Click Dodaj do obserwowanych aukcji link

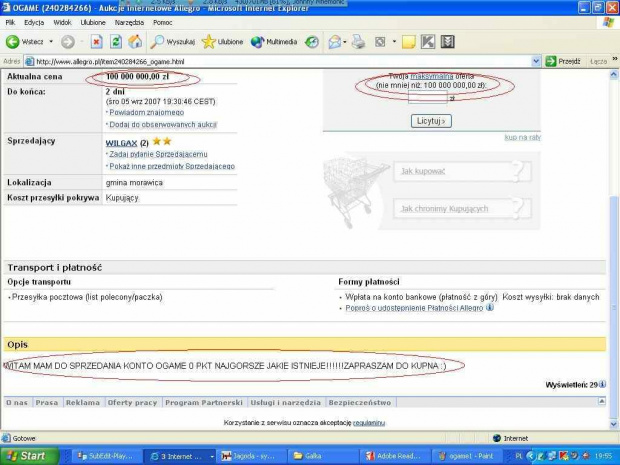click(x=163, y=125)
